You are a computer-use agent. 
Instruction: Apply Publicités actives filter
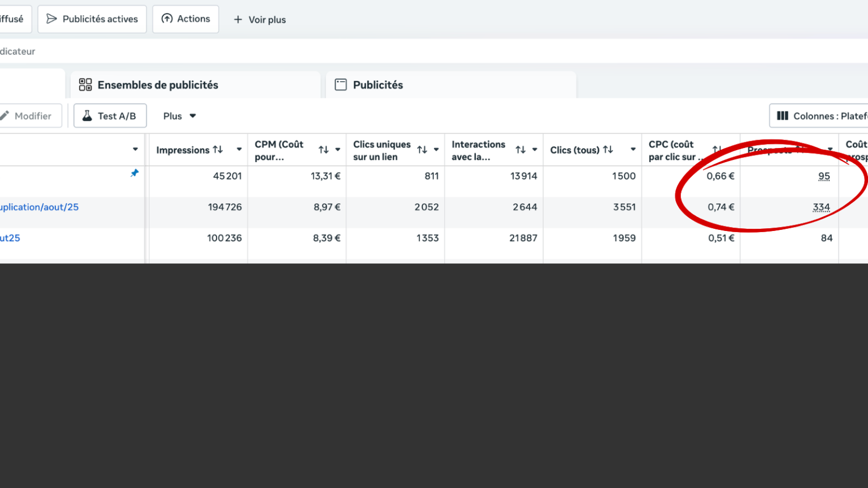92,19
